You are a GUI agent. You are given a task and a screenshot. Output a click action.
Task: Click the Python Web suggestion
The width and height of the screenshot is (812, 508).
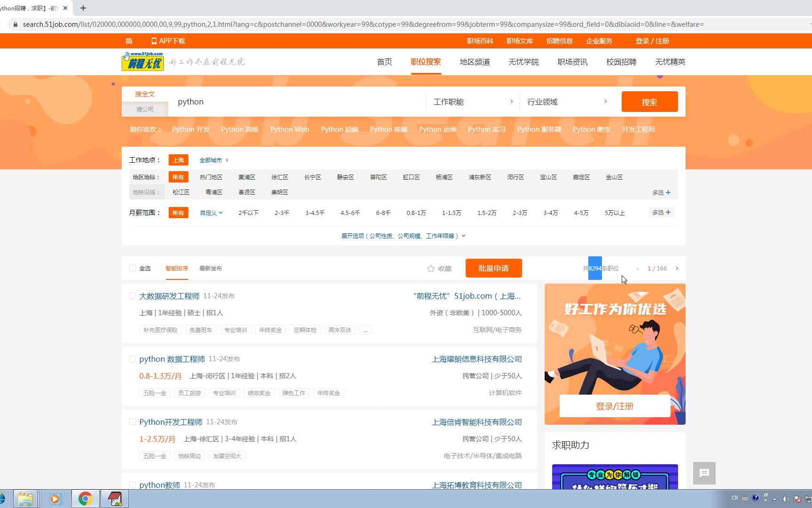point(289,129)
